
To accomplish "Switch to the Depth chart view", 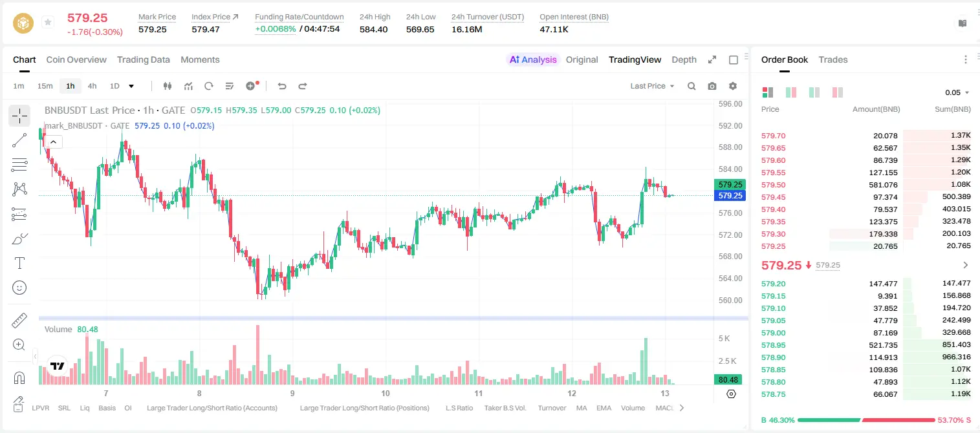I will 684,59.
